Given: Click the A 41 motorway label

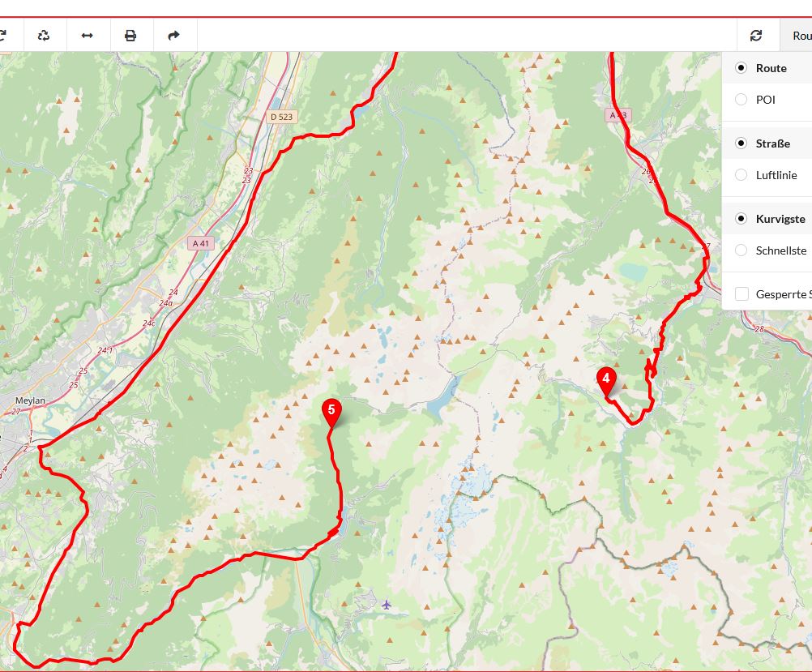Looking at the screenshot, I should coord(203,243).
